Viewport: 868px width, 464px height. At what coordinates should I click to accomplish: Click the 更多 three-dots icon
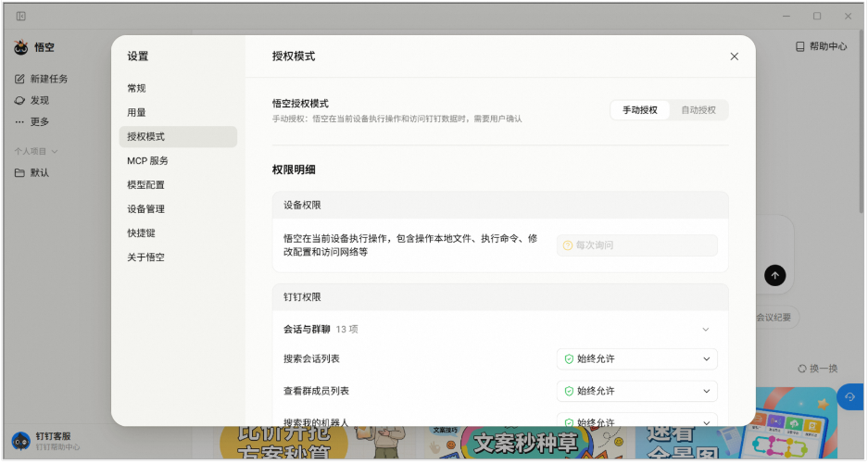point(19,122)
